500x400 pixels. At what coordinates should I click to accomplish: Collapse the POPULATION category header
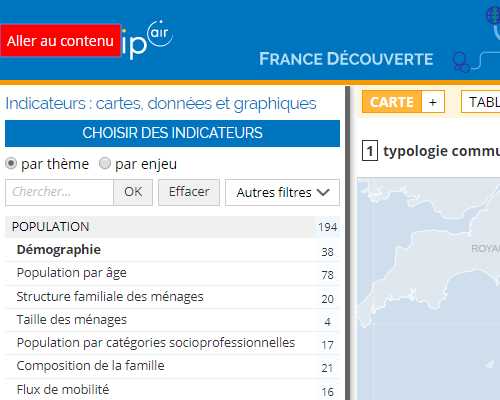click(172, 227)
